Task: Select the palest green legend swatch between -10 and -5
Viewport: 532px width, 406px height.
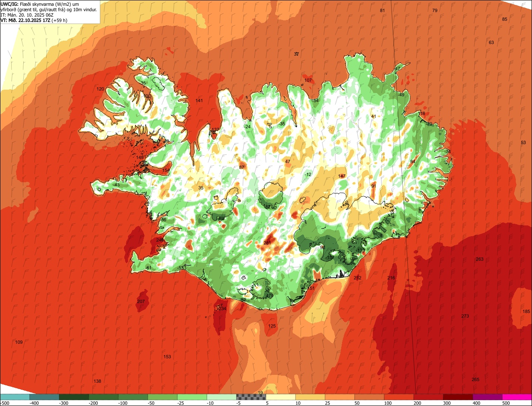Action: click(222, 397)
